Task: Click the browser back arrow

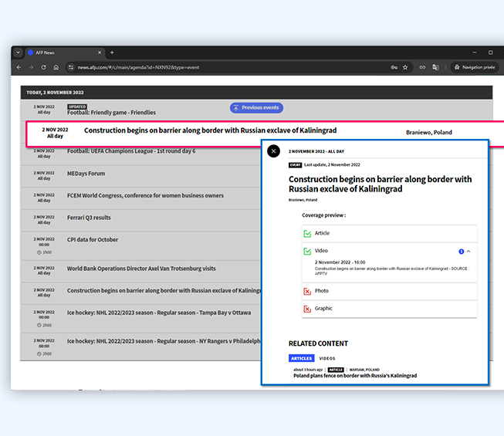Action: point(19,67)
